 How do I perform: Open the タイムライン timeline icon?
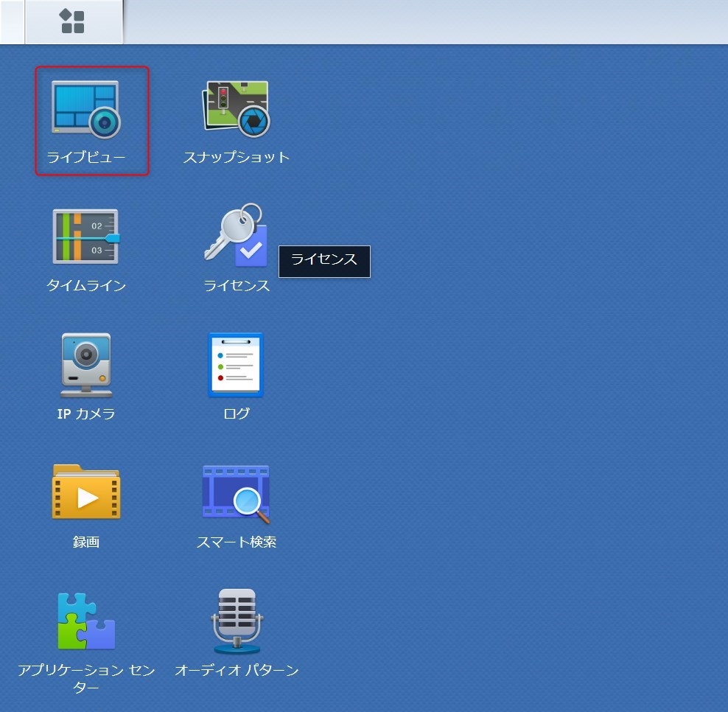click(x=86, y=237)
